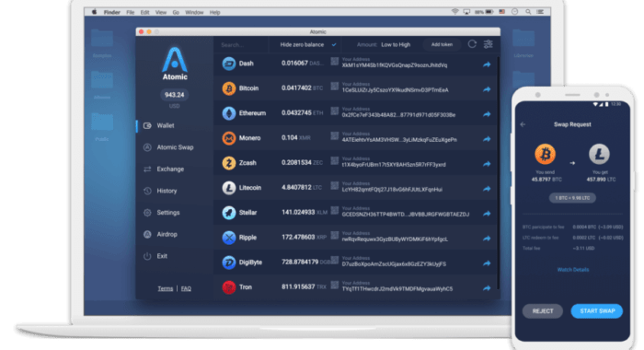Viewport: 644px width, 350px height.
Task: Click the 943.24 USD total balance
Action: pyautogui.click(x=174, y=95)
